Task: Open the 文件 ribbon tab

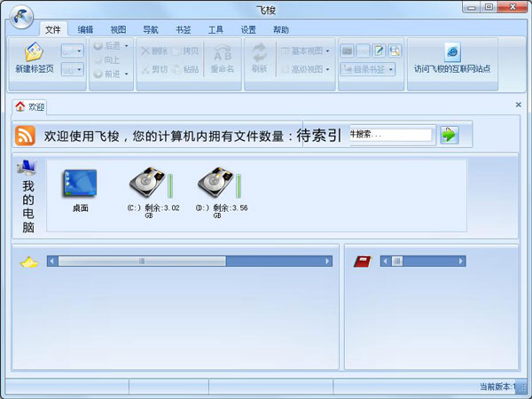Action: point(53,30)
